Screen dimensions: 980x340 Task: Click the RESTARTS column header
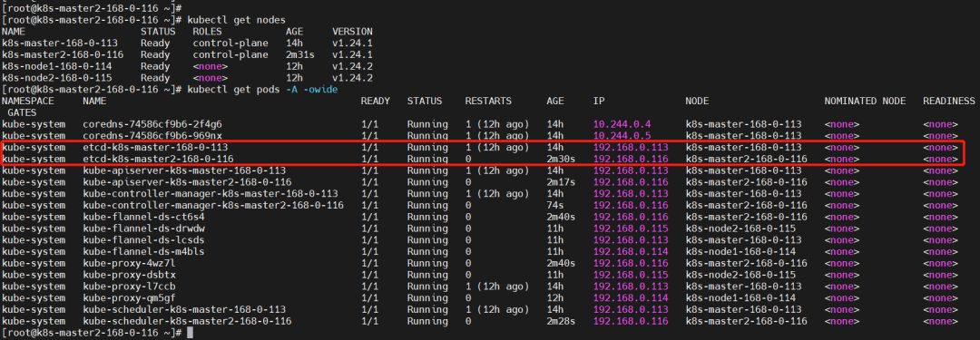pos(488,101)
